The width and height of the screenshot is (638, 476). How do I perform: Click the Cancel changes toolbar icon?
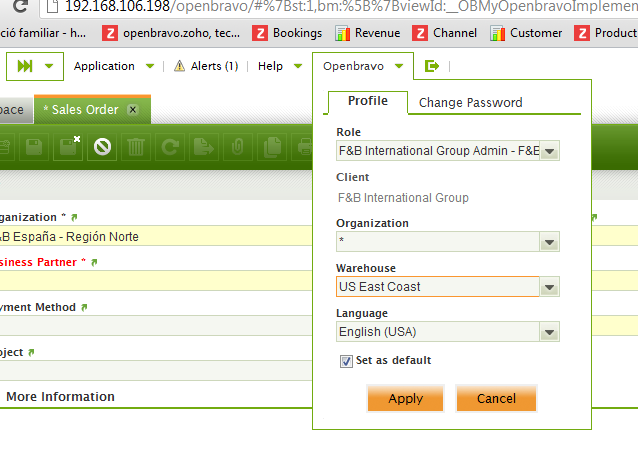coord(102,146)
